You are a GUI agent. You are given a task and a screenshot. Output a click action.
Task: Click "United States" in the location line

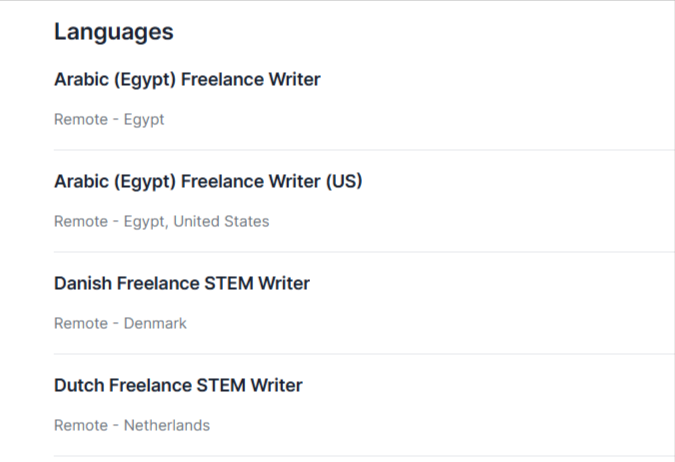pyautogui.click(x=221, y=221)
